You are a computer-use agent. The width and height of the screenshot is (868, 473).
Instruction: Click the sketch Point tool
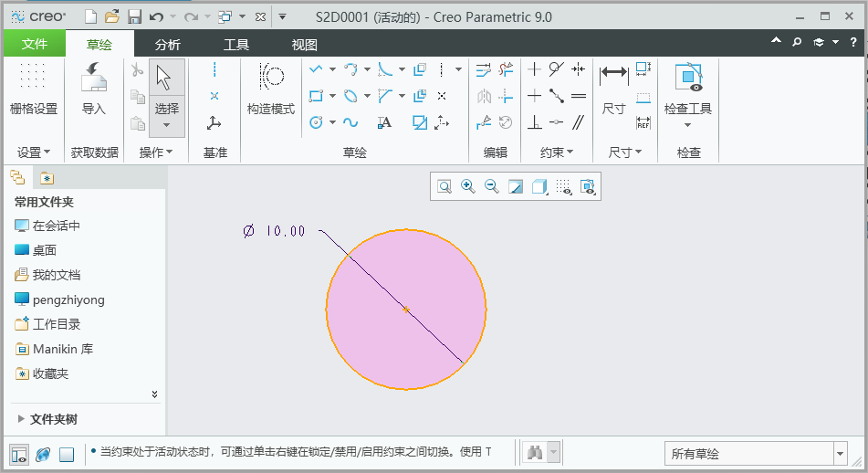pos(442,96)
